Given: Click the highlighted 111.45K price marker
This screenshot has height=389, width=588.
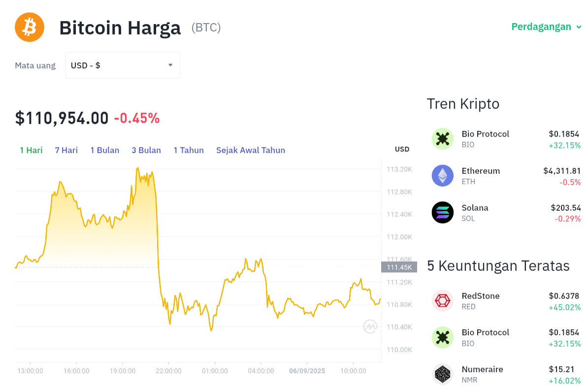Looking at the screenshot, I should click(x=399, y=267).
